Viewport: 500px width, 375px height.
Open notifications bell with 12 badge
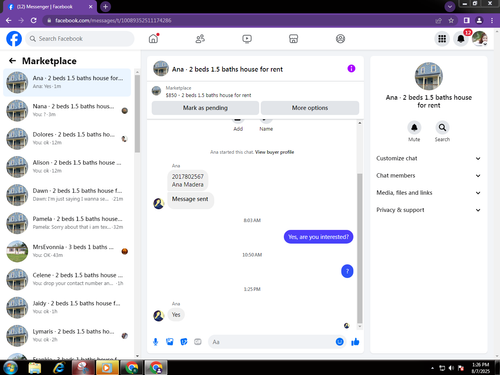(461, 39)
